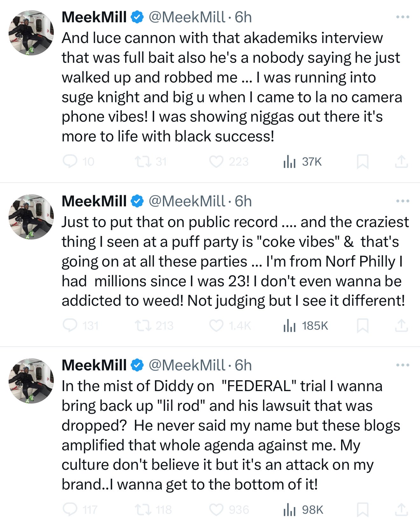Reply to the "coke vibes" tweet
The height and width of the screenshot is (522, 420).
[70, 325]
